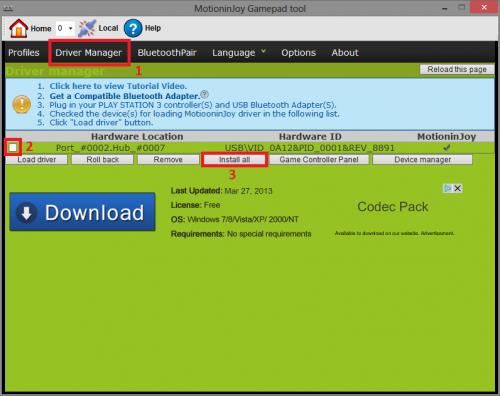Click the Local label in toolbar
The image size is (500, 396).
[x=108, y=28]
